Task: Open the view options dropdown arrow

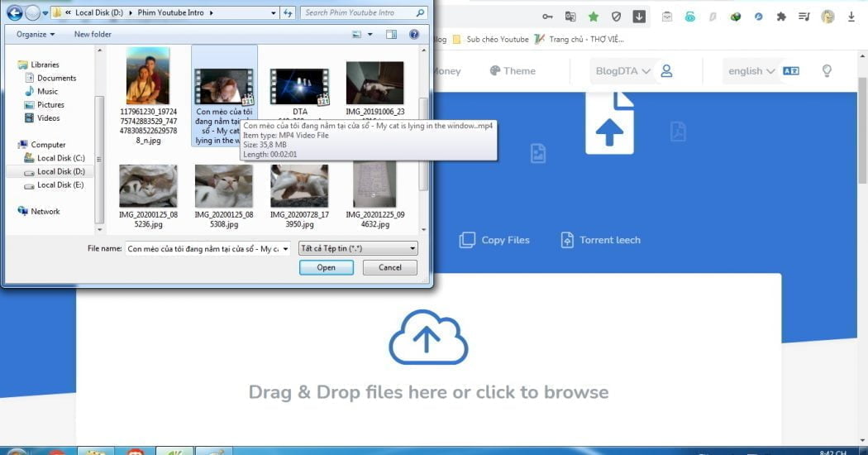Action: (370, 35)
